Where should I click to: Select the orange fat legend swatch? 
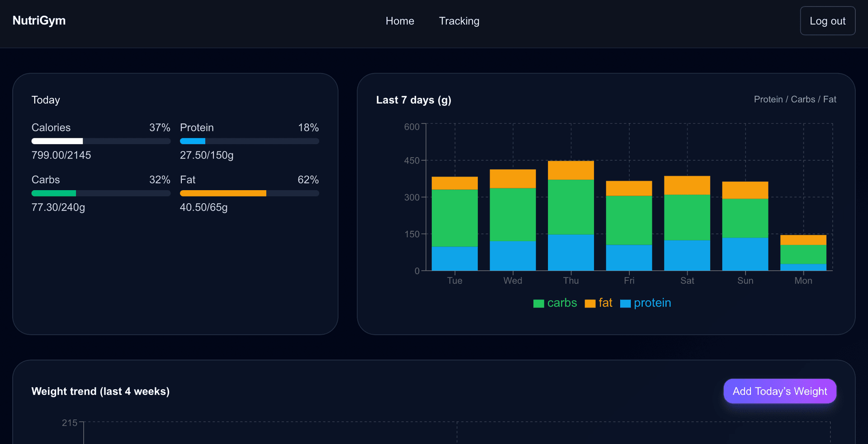pyautogui.click(x=590, y=303)
